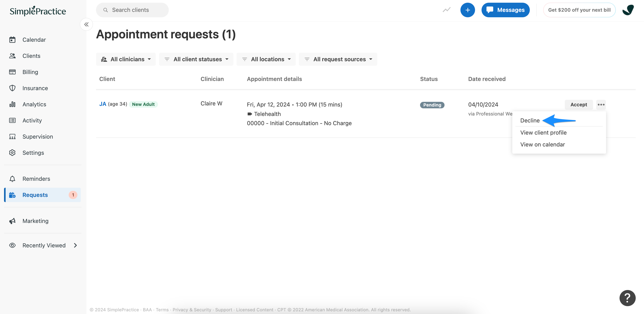Choose View on calendar option
644x314 pixels.
coord(542,144)
